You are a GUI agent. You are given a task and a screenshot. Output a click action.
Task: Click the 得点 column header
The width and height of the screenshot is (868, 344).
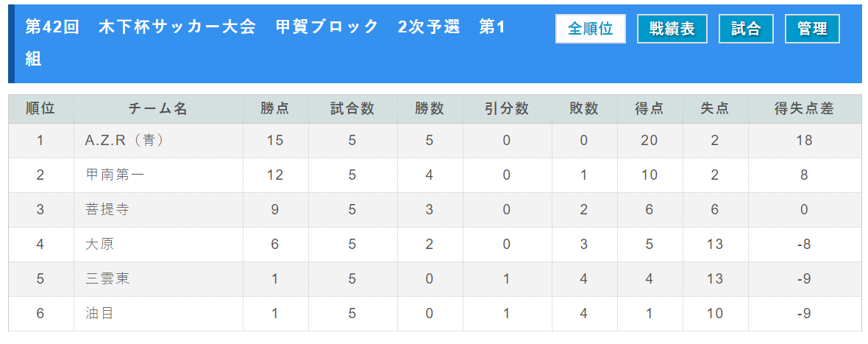pos(650,108)
